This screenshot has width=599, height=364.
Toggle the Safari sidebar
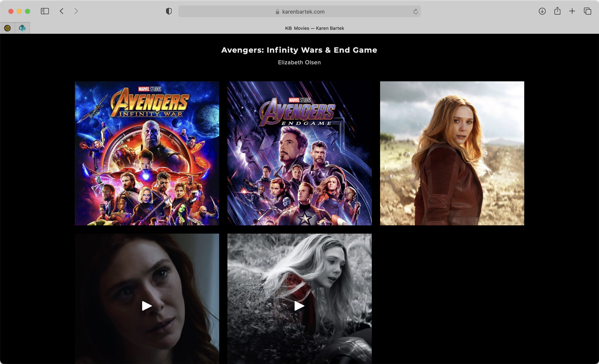(x=45, y=11)
